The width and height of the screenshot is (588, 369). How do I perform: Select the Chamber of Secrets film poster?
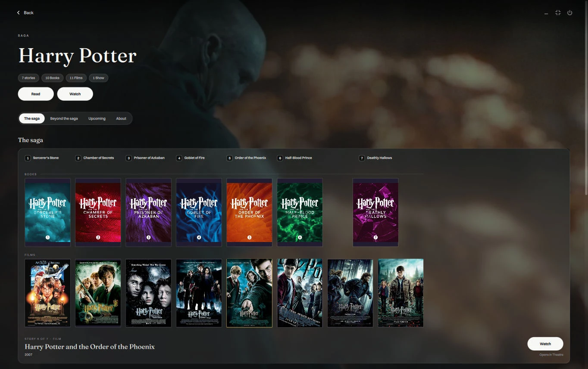click(x=98, y=293)
